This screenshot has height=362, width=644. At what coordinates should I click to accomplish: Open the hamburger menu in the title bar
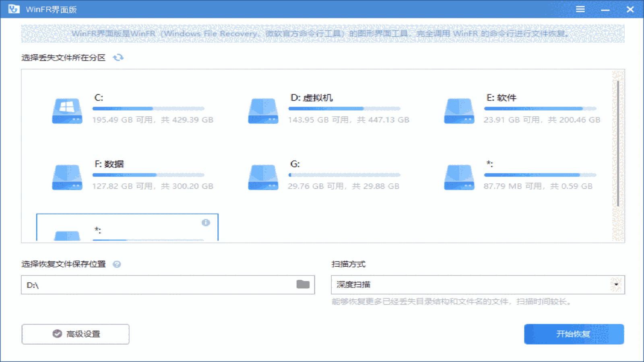pos(580,9)
